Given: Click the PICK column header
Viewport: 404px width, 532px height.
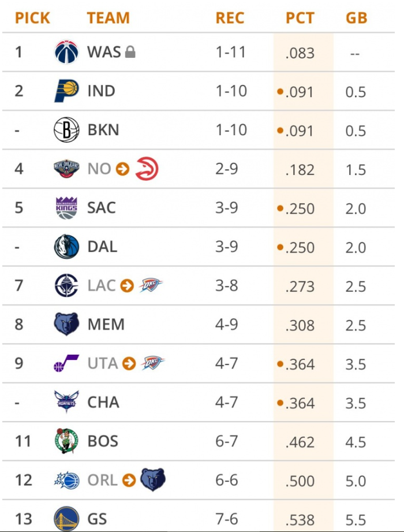Looking at the screenshot, I should (32, 18).
